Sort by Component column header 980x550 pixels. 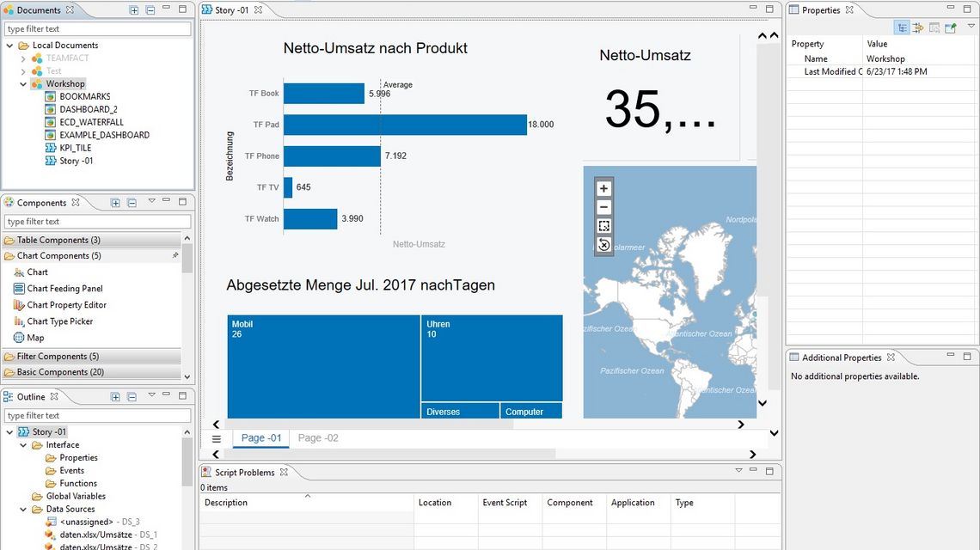[x=574, y=503]
